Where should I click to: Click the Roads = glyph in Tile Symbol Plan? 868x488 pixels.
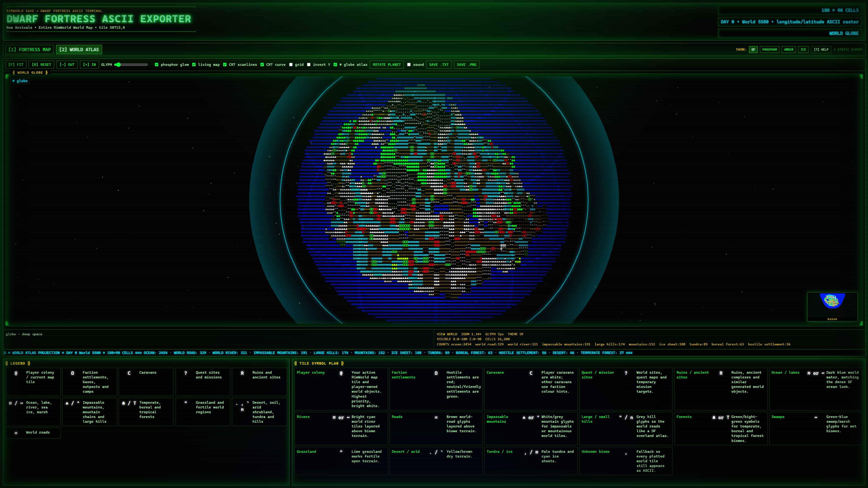click(x=436, y=417)
